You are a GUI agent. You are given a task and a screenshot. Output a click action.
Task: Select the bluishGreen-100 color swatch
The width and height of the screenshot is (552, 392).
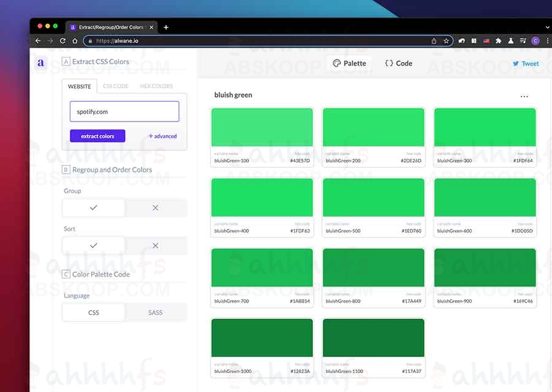262,128
